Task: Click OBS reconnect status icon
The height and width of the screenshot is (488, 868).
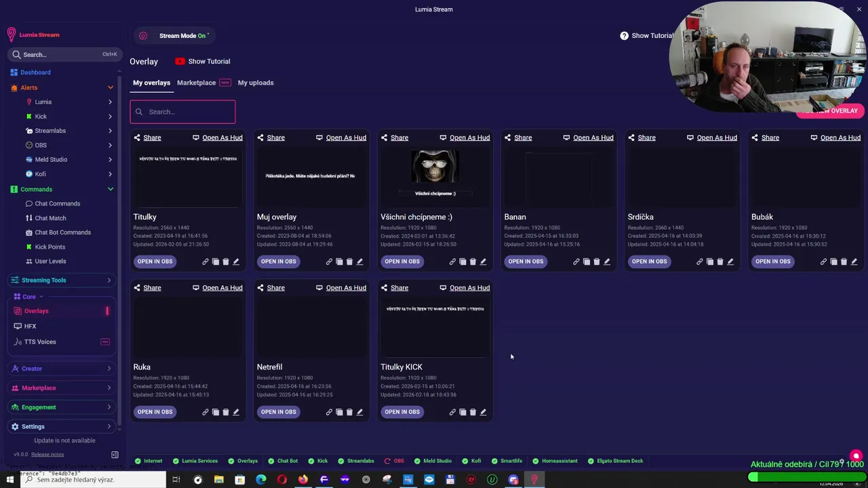Action: [x=387, y=461]
